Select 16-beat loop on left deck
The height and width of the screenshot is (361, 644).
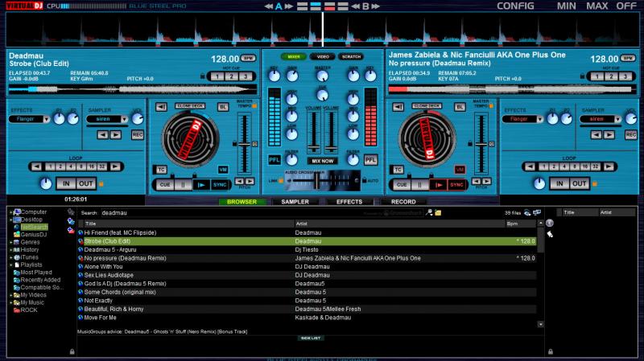pyautogui.click(x=91, y=166)
